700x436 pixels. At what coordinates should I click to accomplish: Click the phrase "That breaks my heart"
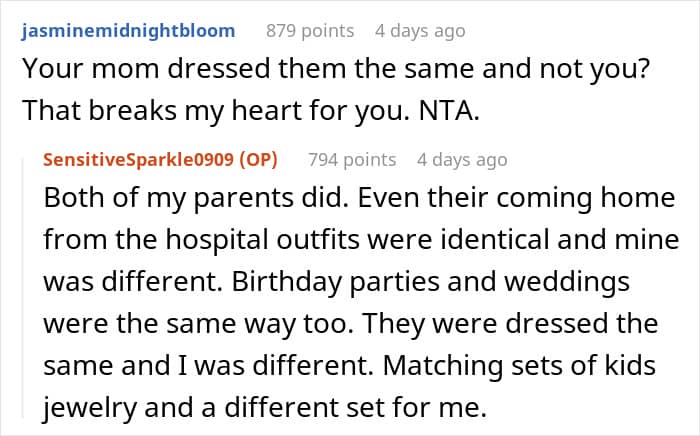[x=150, y=112]
